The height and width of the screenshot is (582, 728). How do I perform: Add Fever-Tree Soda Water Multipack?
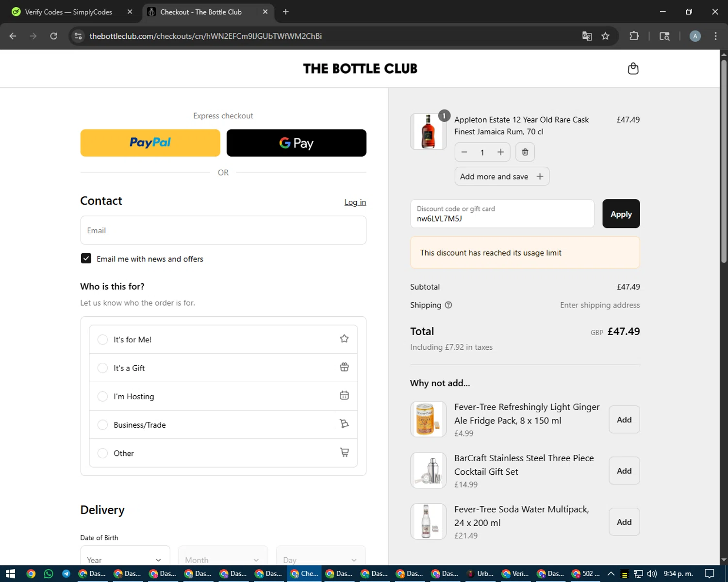(624, 522)
